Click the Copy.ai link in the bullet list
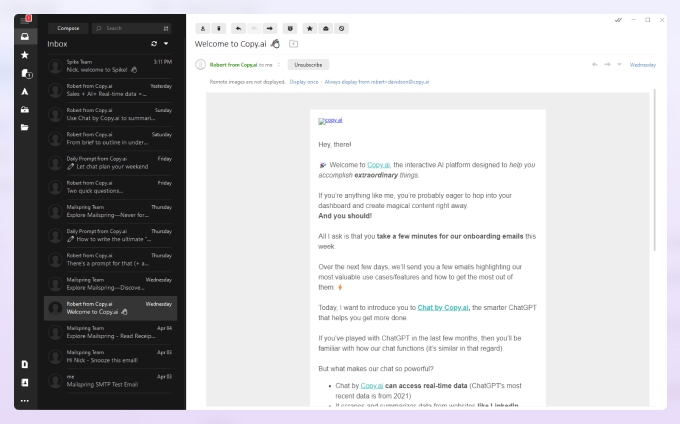 (372, 386)
